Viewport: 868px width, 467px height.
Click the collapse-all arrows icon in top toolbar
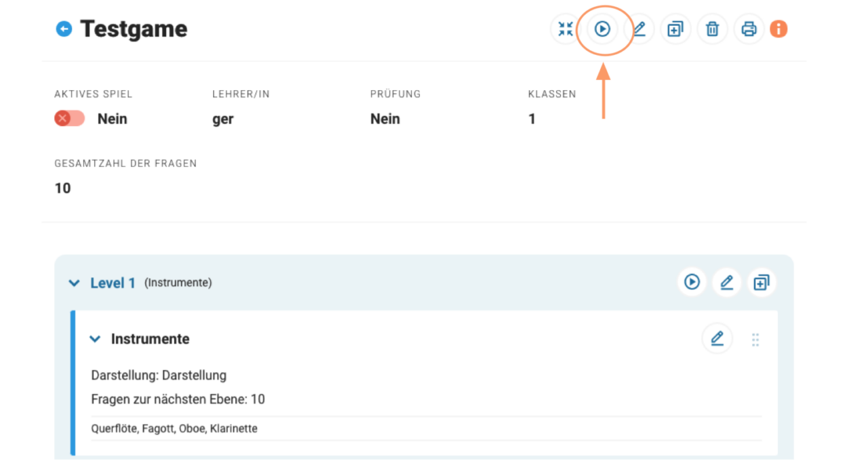click(x=566, y=29)
